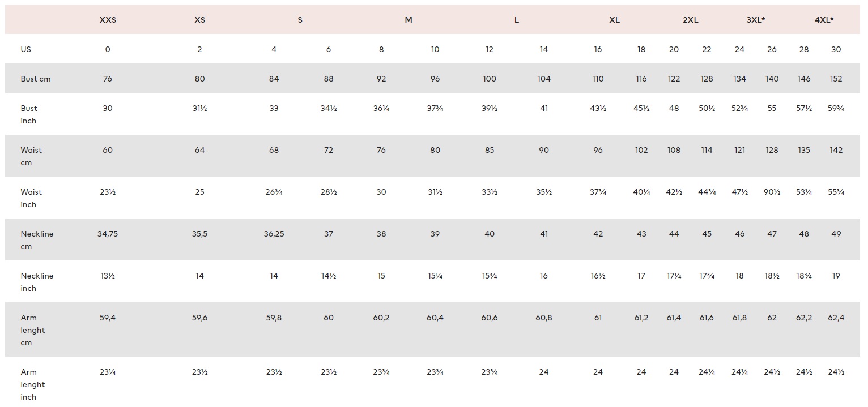Select the 142 waist cm value
Viewport: 868px width, 407px height.
(836, 150)
